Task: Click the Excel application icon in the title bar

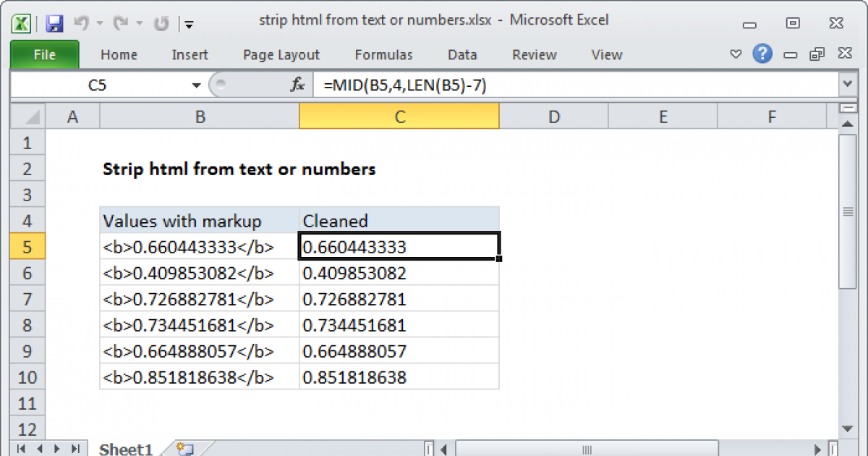Action: pyautogui.click(x=21, y=23)
